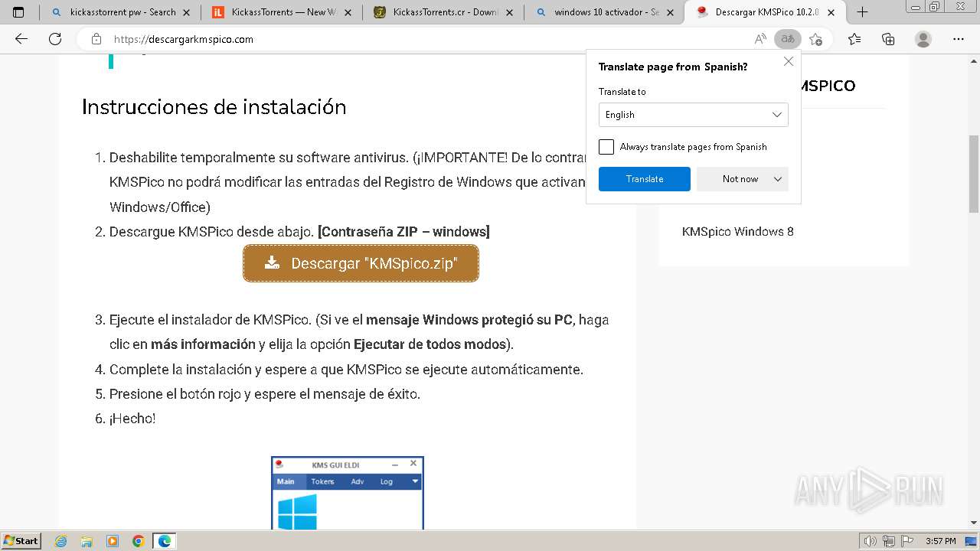Screen dimensions: 980x551
Task: Click the dropdown arrow in KMS GUI image
Action: click(415, 481)
